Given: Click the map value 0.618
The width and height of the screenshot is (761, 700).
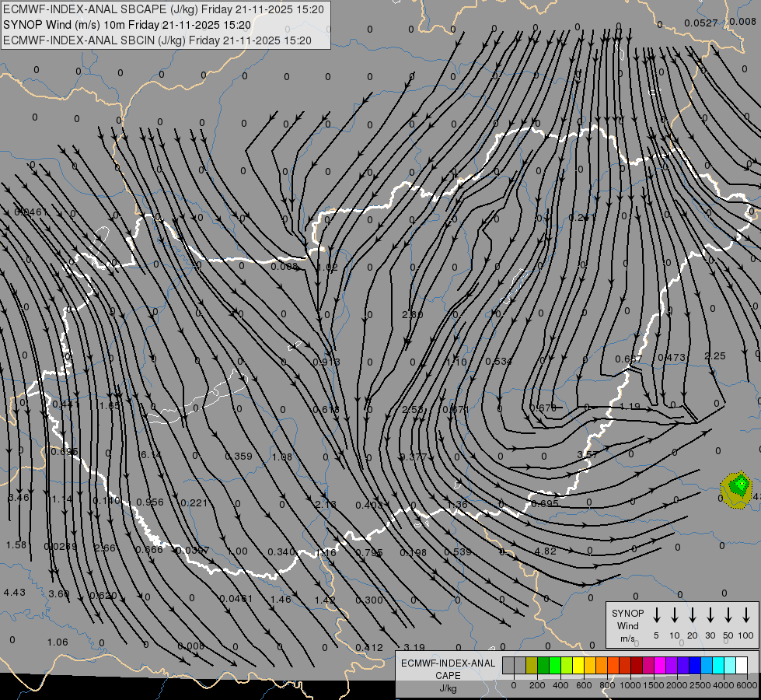Looking at the screenshot, I should (x=326, y=410).
